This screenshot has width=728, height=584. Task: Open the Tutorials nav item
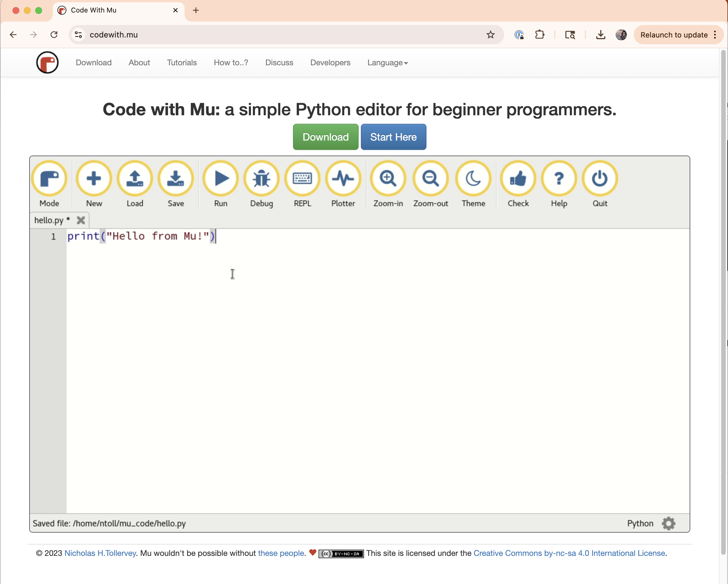click(x=182, y=63)
